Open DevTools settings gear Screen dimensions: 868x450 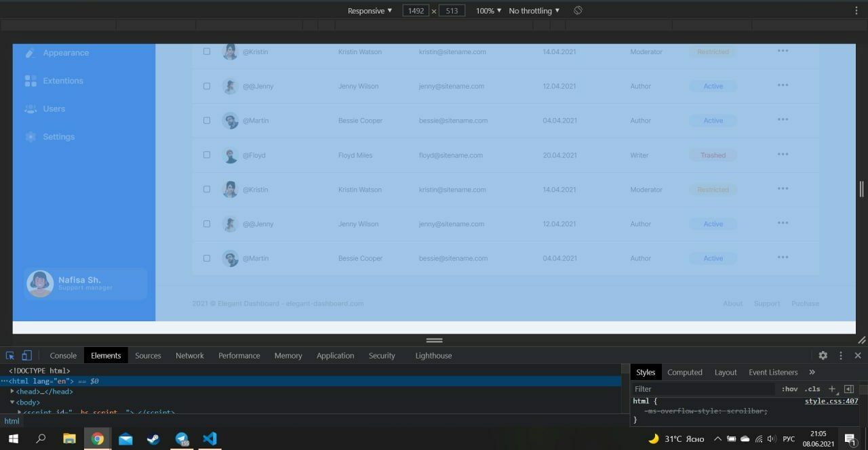pyautogui.click(x=823, y=355)
